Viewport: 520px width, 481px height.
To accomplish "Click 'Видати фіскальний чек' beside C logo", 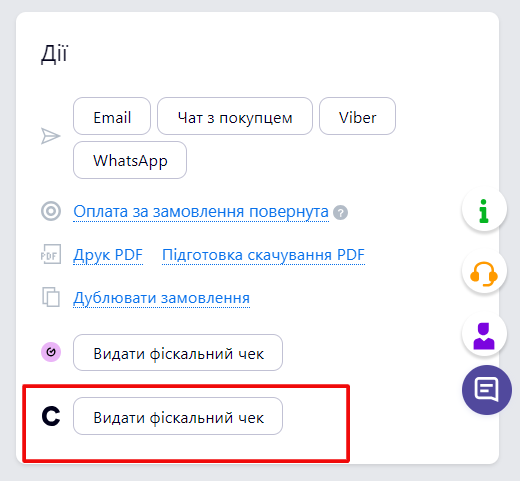I will click(178, 416).
